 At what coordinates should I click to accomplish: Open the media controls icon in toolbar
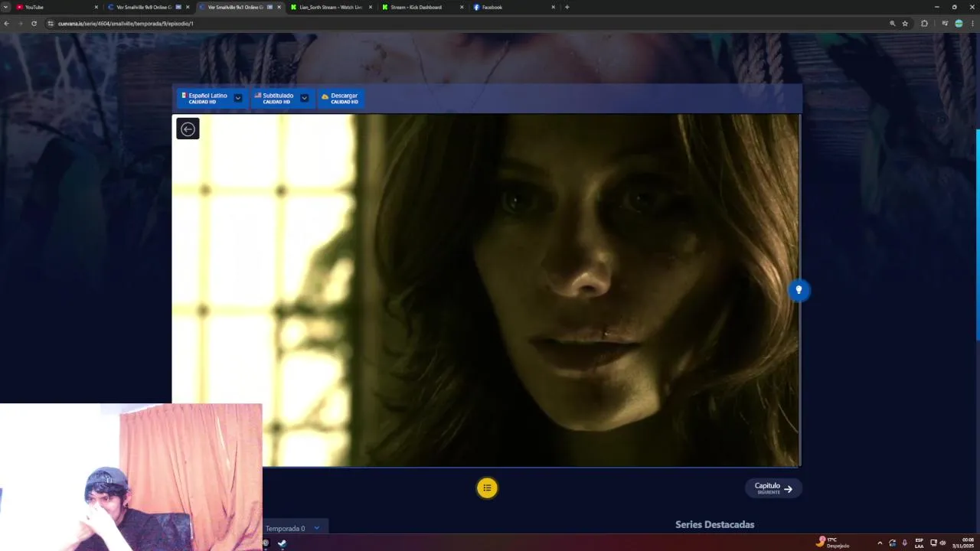click(945, 24)
